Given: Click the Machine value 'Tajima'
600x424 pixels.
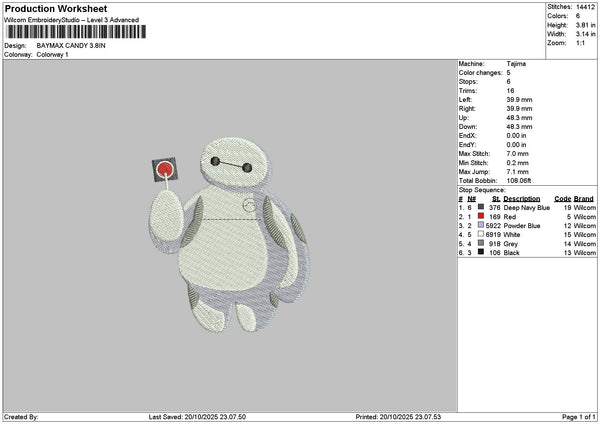Looking at the screenshot, I should (516, 64).
